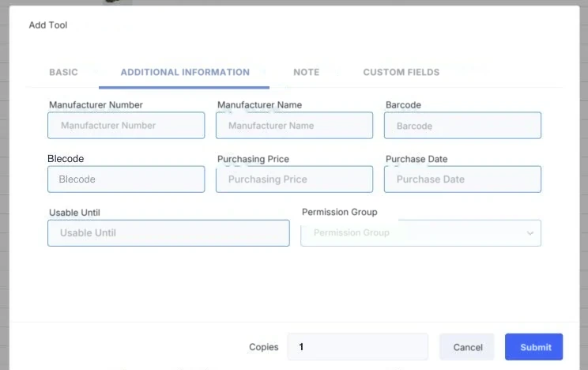Screen dimensions: 588x370
Task: Open the Purchase Date field
Action: 462,179
